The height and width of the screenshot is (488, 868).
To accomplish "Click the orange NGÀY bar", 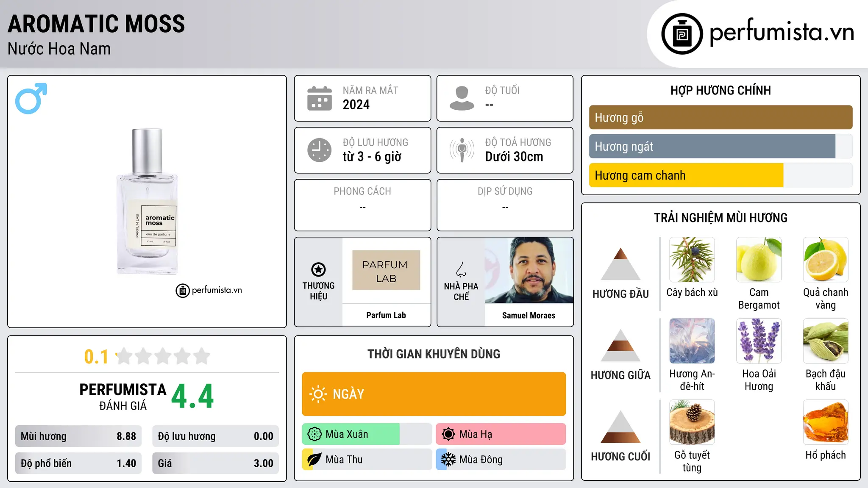I will pyautogui.click(x=434, y=394).
